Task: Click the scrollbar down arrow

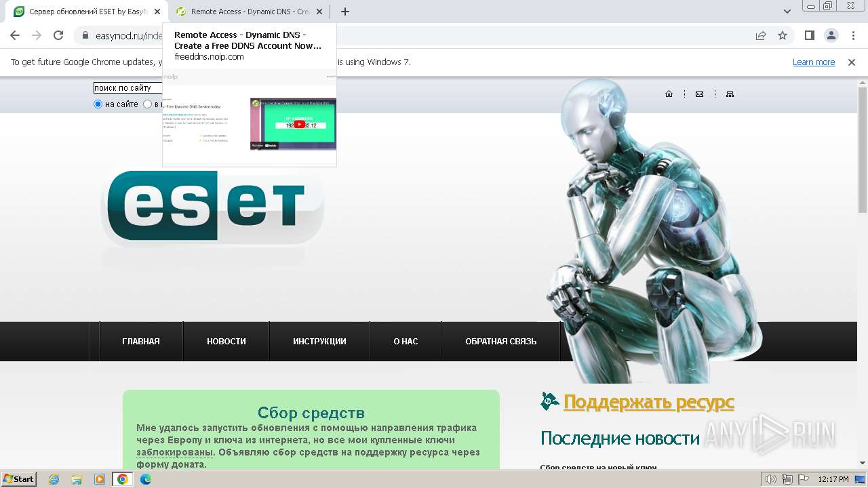Action: pyautogui.click(x=863, y=463)
